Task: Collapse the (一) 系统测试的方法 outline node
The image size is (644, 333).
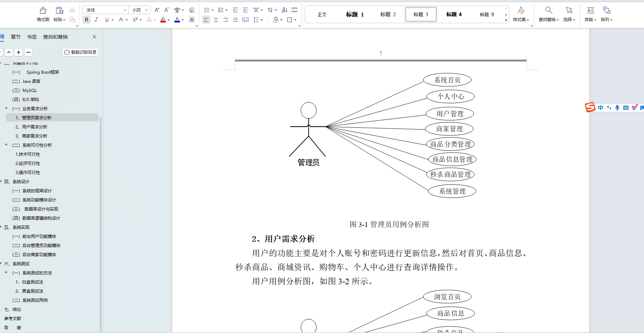Action: coord(6,273)
